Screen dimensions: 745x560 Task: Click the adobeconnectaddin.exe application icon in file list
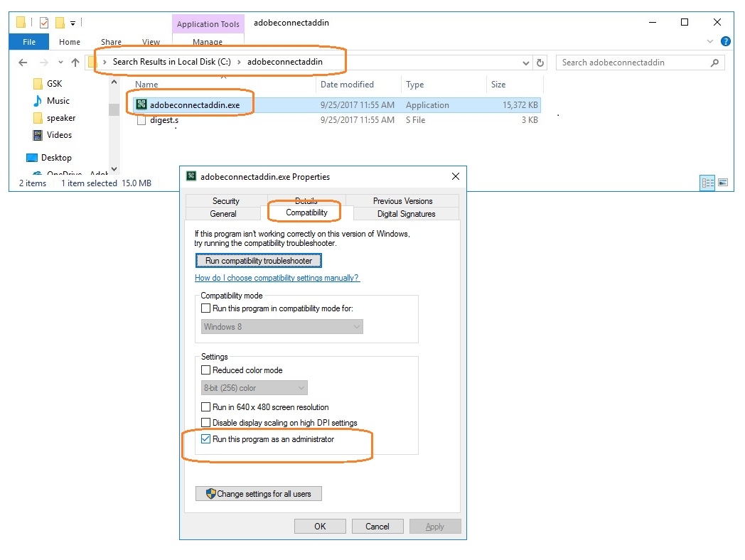(x=141, y=104)
